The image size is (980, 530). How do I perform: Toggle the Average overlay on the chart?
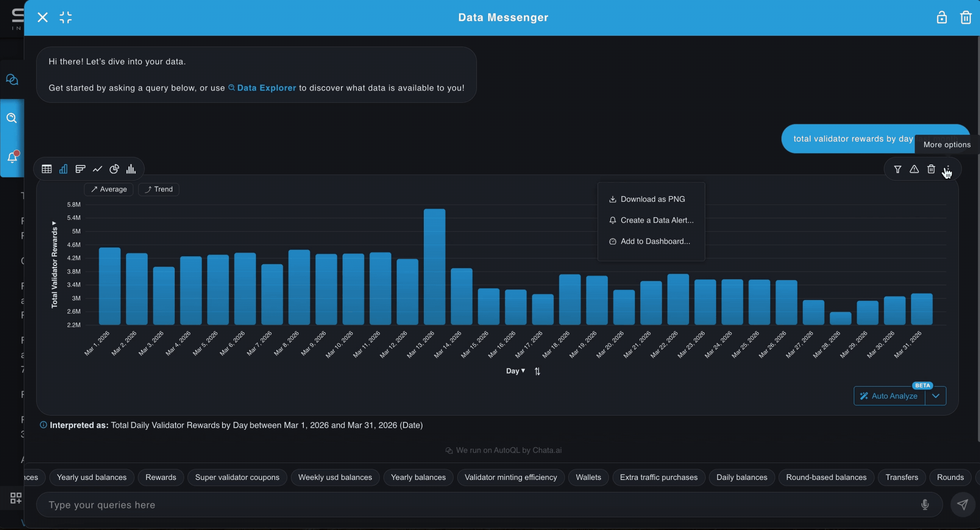tap(109, 189)
